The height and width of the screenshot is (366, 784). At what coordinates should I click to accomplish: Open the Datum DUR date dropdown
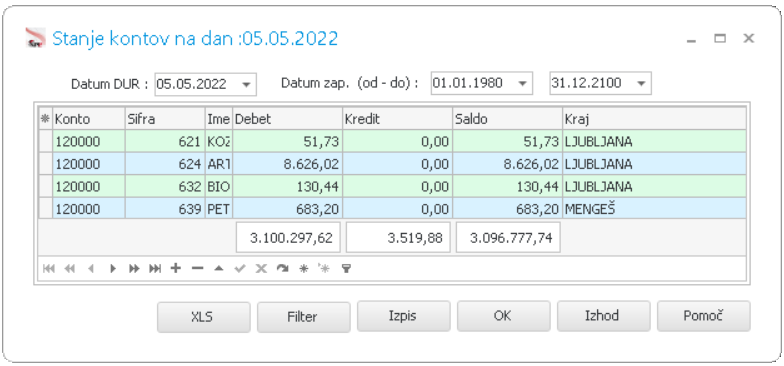(246, 84)
